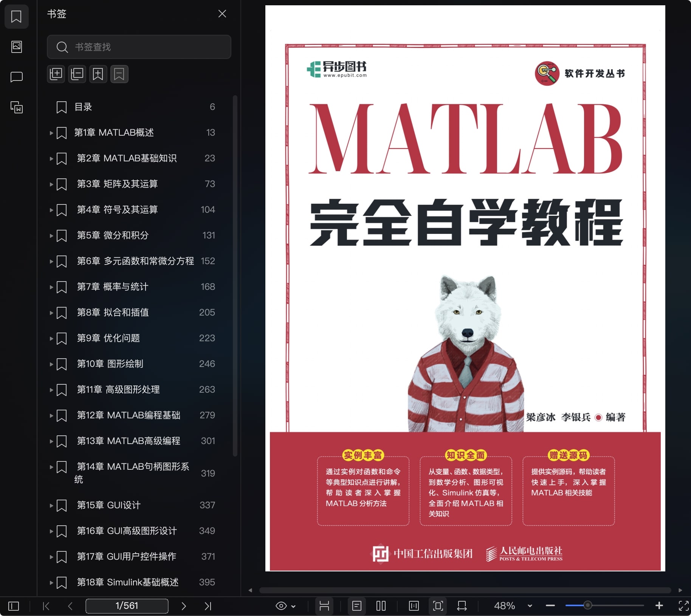The height and width of the screenshot is (616, 691).
Task: Go to 第10章 图形绘制
Action: (x=110, y=364)
